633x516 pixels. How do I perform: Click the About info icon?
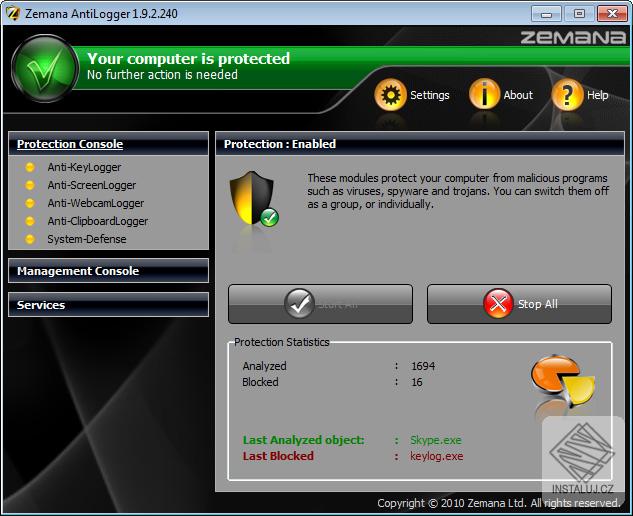484,94
